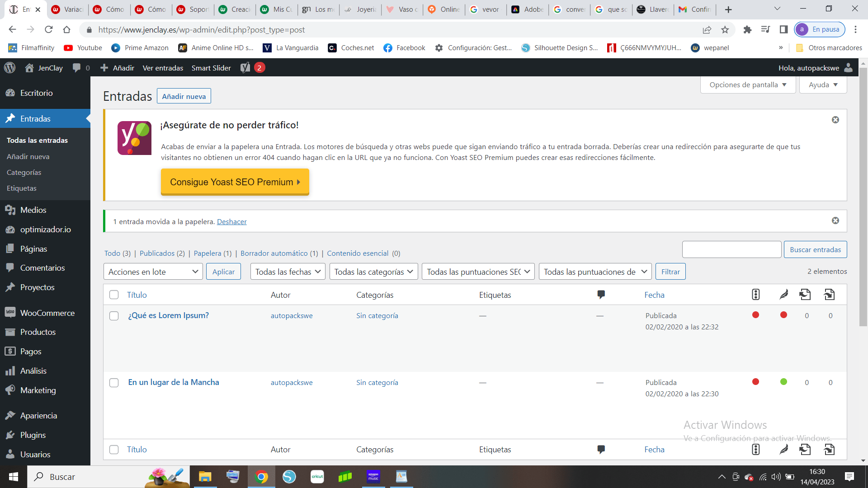Click 'Consigue Yoast SEO Premium' button
868x488 pixels.
[235, 182]
